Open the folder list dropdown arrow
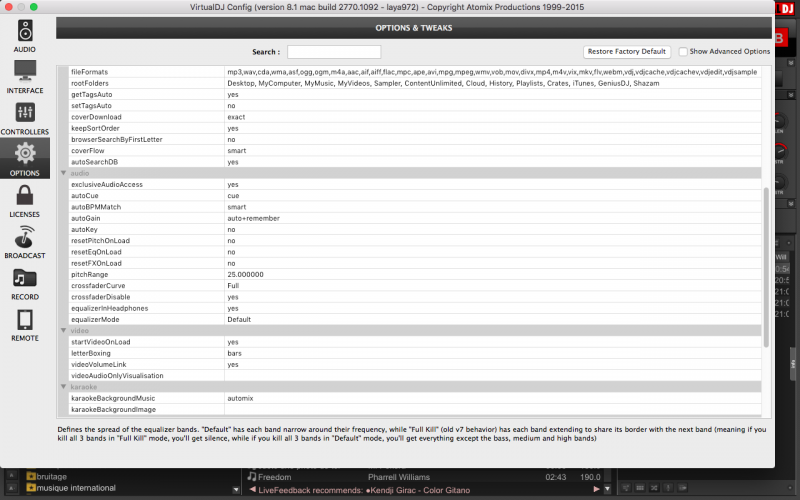 [236, 490]
